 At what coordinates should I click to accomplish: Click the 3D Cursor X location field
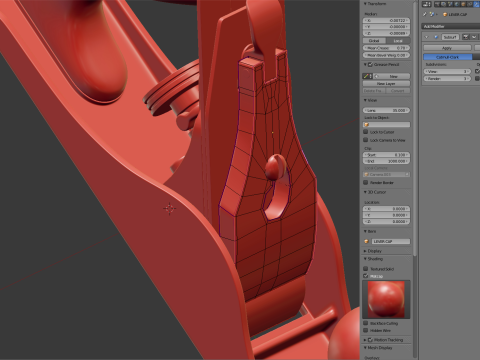click(386, 209)
